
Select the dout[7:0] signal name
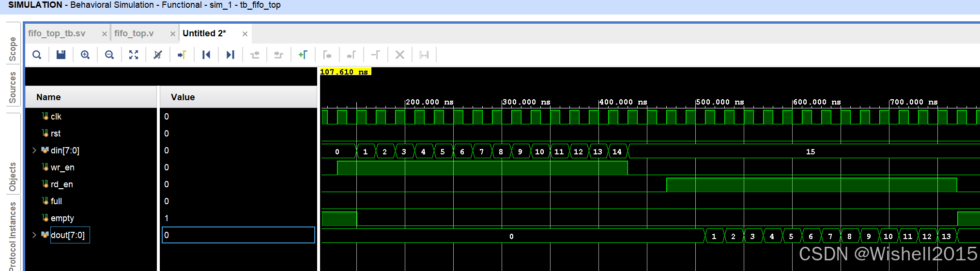pyautogui.click(x=68, y=235)
